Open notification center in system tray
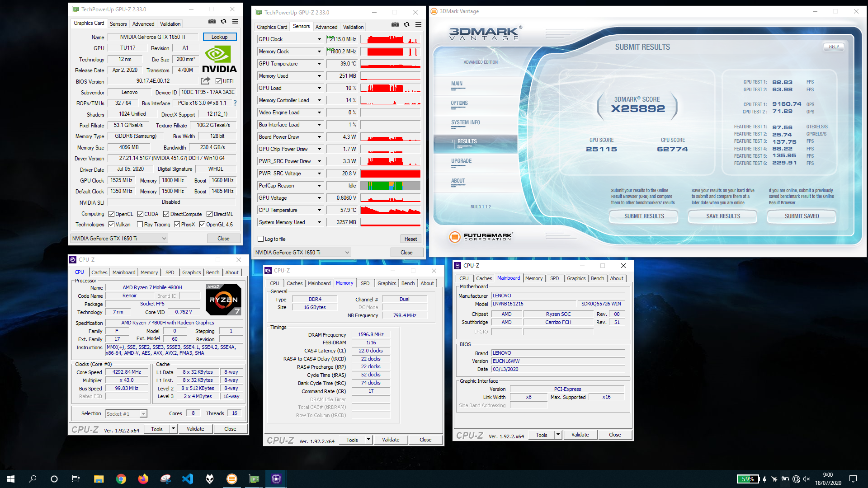The width and height of the screenshot is (868, 488). coord(853,479)
